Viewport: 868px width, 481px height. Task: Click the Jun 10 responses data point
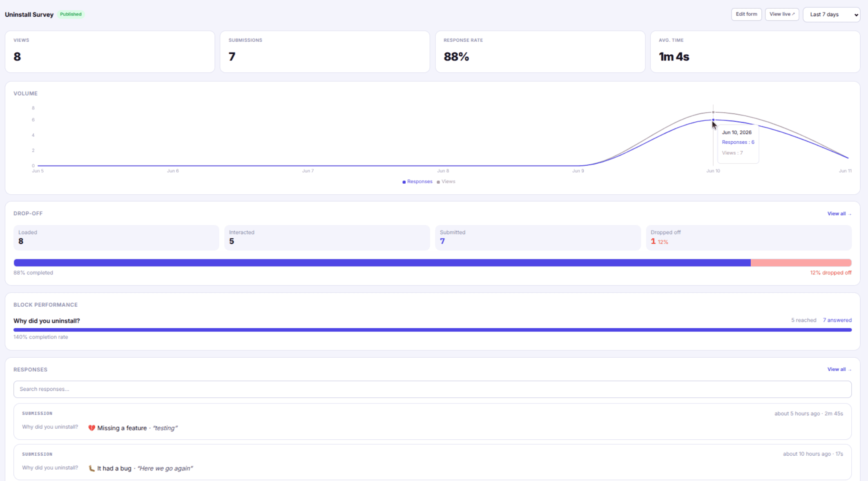click(x=713, y=120)
